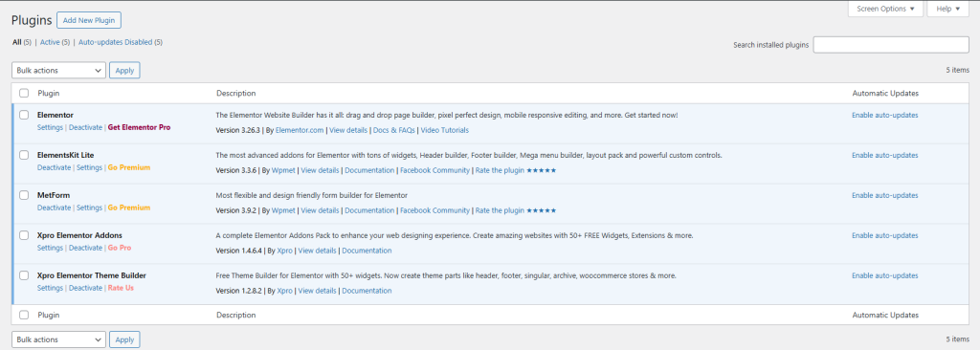Check the ElementsKit Lite checkbox
Screen dimensions: 980x350
click(x=24, y=155)
